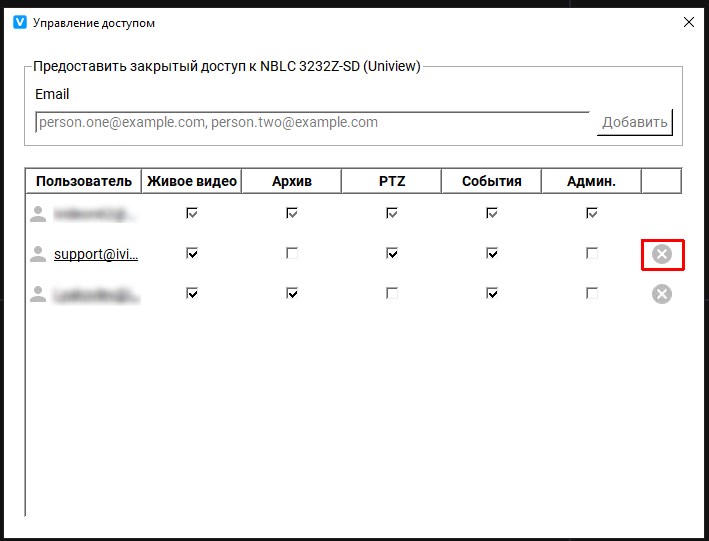Uncheck События for the last user row

pos(492,294)
